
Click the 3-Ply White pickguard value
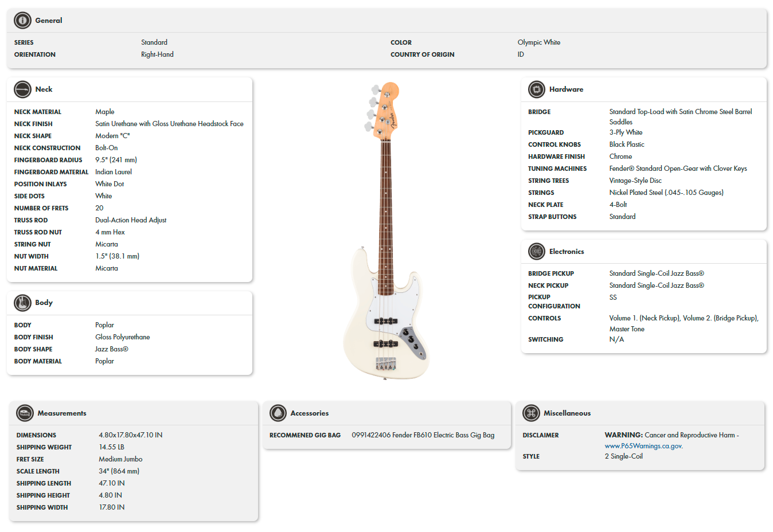[x=626, y=132]
